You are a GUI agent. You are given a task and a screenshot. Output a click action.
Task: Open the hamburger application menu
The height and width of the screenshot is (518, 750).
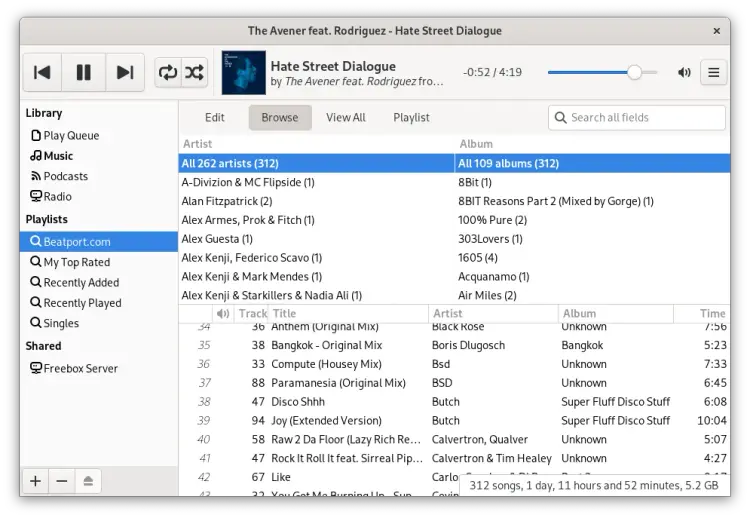(713, 72)
